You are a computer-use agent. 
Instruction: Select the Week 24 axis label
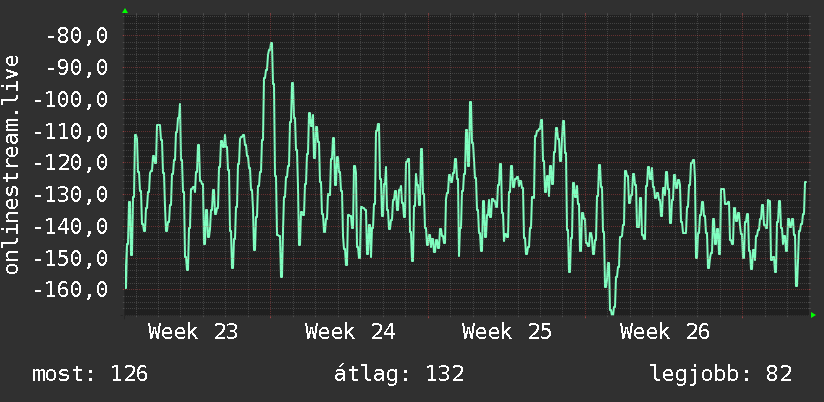[350, 332]
